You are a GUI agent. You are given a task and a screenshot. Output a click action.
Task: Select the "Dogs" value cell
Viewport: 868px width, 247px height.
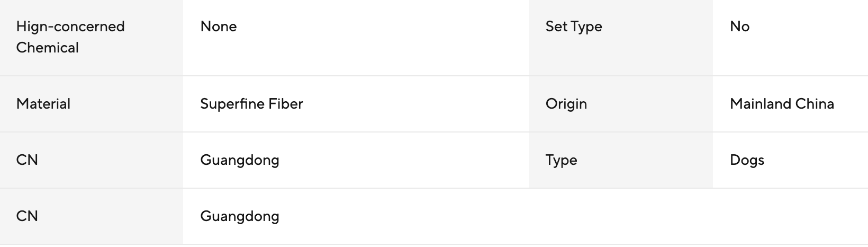coord(747,160)
